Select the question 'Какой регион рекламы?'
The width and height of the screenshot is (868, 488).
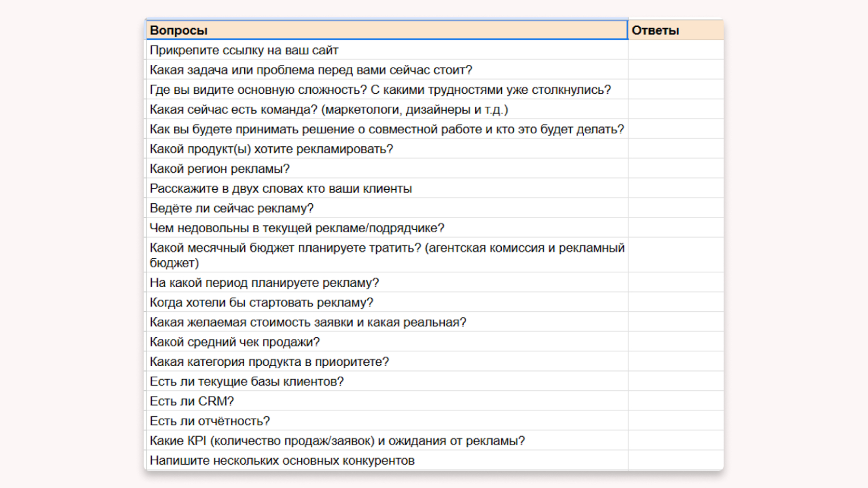387,169
